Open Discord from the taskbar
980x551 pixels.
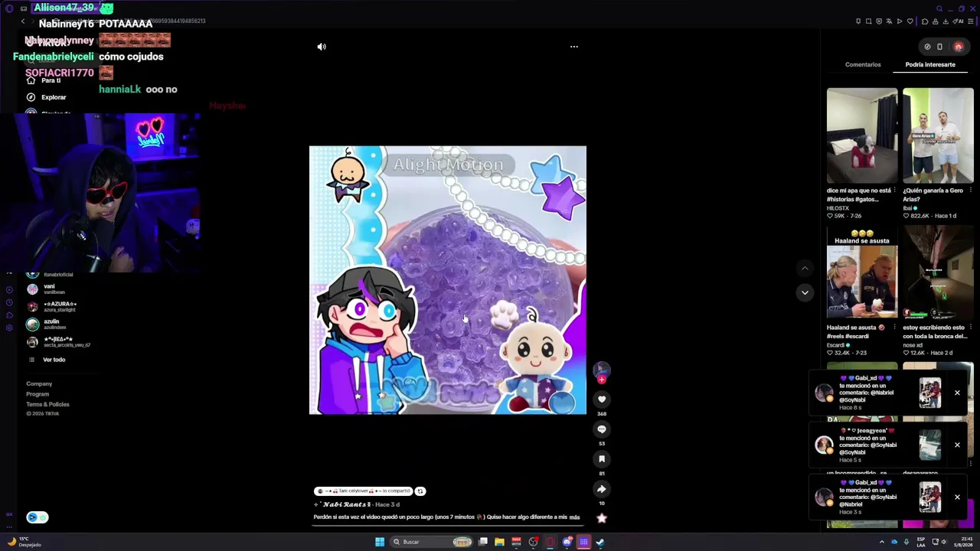tap(567, 542)
